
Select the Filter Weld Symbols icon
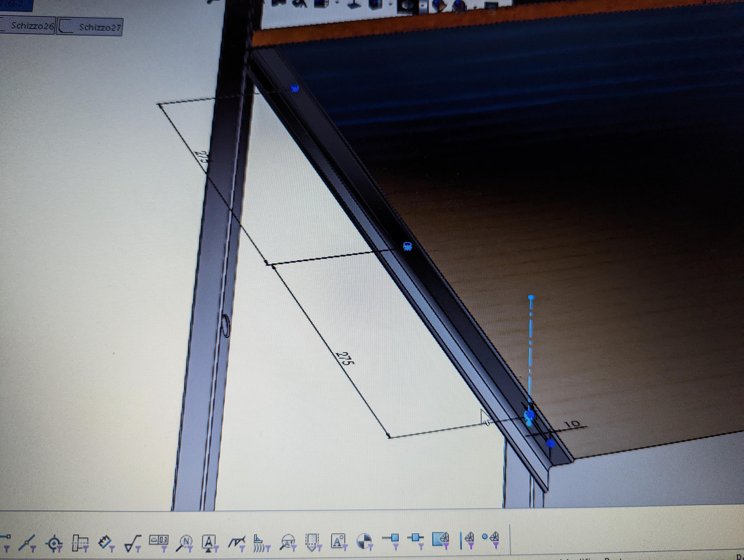[237, 543]
